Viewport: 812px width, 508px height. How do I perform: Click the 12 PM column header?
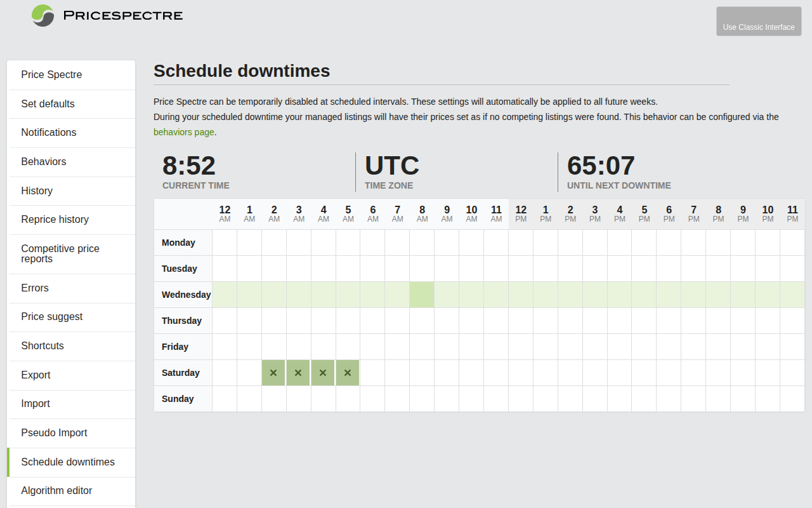(x=520, y=213)
